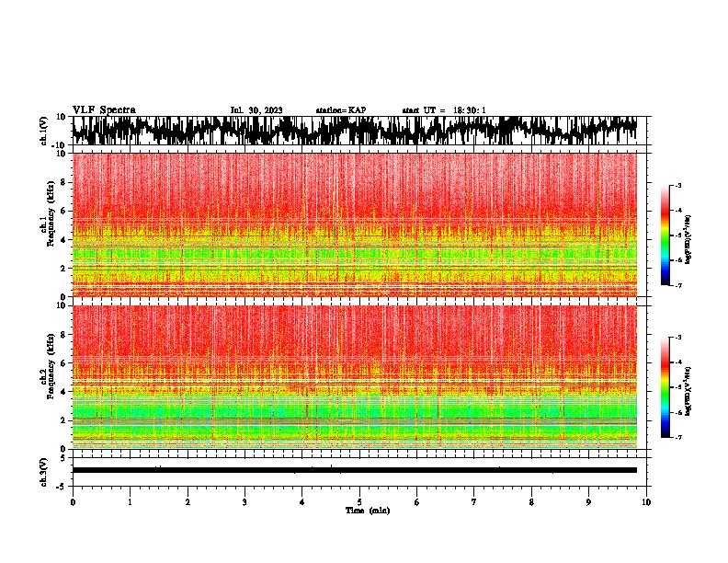
Task: Click the "-3" tick on ch.1 color bar
Action: tap(678, 185)
